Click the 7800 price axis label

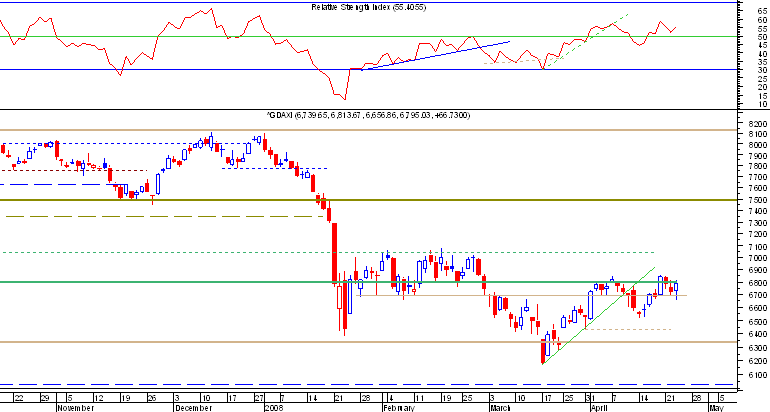759,166
